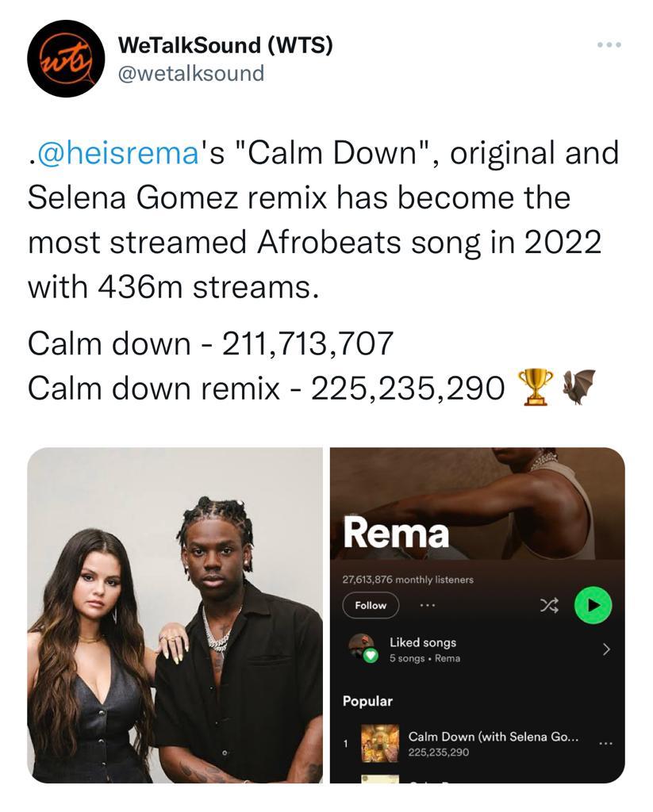This screenshot has width=653, height=812.
Task: Follow Rema using the Follow button
Action: click(x=371, y=606)
